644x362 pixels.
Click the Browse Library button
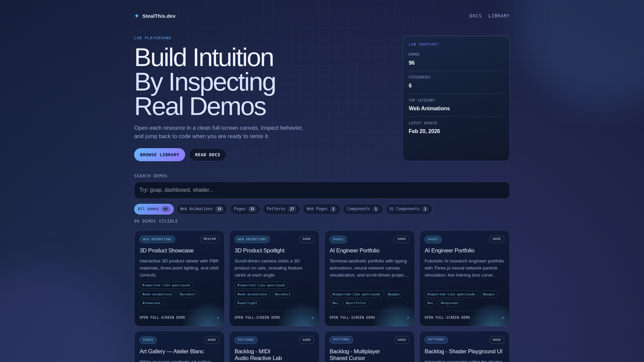coord(160,155)
